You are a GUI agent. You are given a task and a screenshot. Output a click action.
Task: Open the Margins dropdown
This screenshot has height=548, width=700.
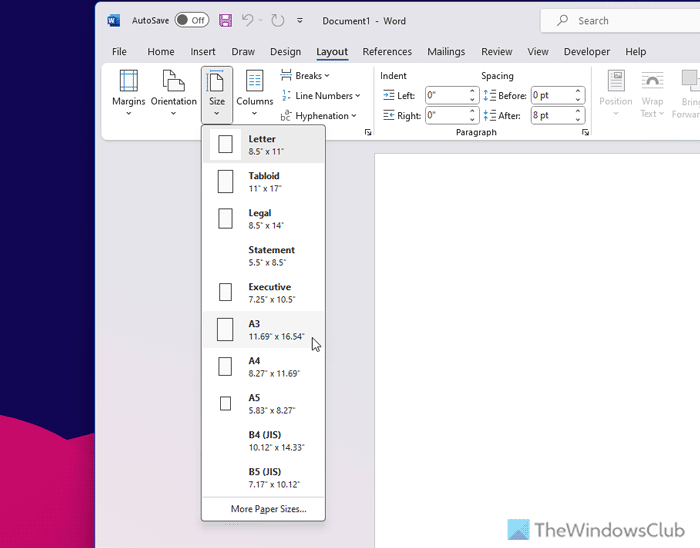129,94
